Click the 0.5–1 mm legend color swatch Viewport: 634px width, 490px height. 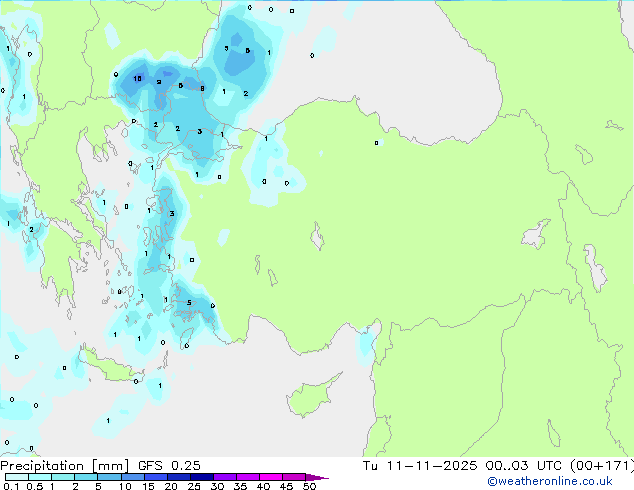coord(40,477)
